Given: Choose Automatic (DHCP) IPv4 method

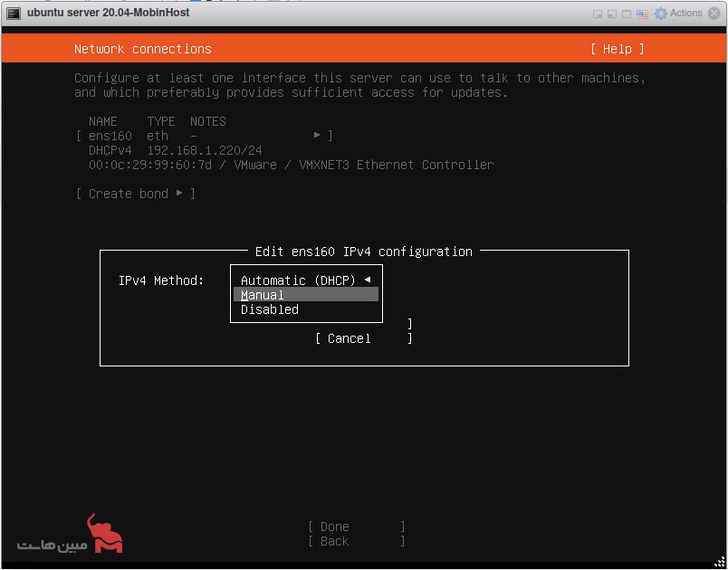Looking at the screenshot, I should click(x=306, y=280).
